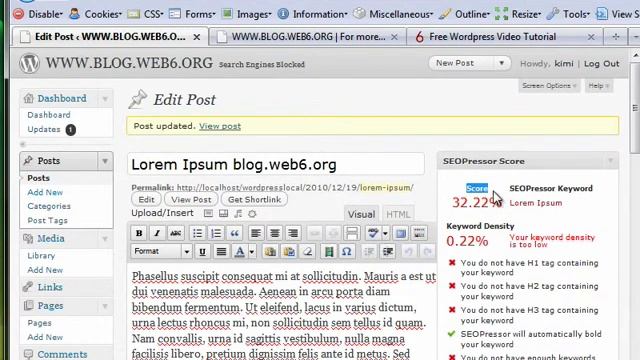Collapse the Posts menu section
This screenshot has width=640, height=360.
(x=105, y=161)
